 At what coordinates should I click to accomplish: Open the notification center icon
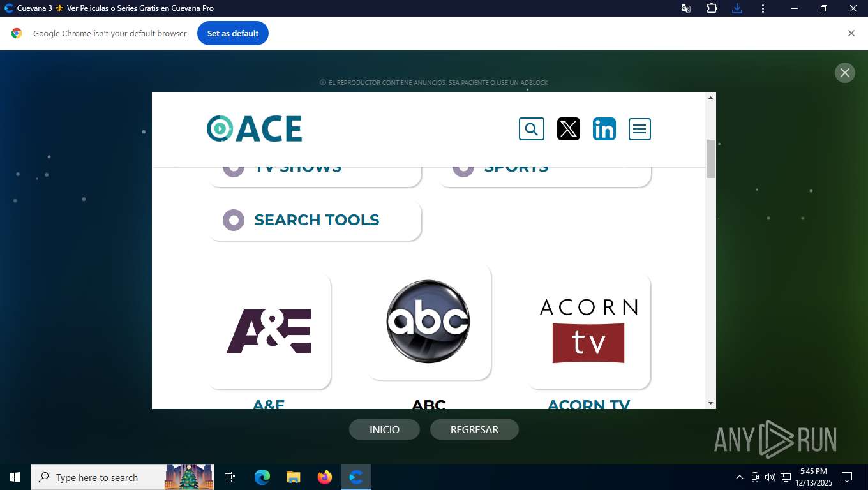(847, 477)
